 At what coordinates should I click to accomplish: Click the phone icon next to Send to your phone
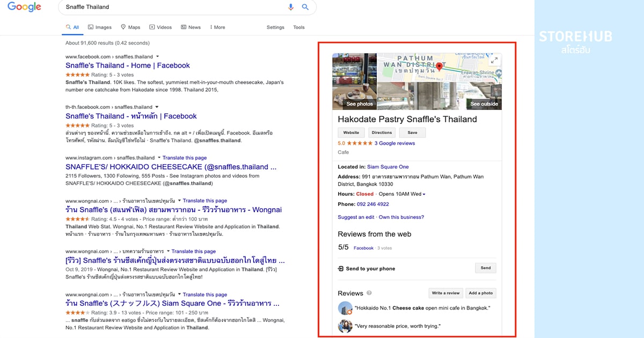tap(340, 268)
